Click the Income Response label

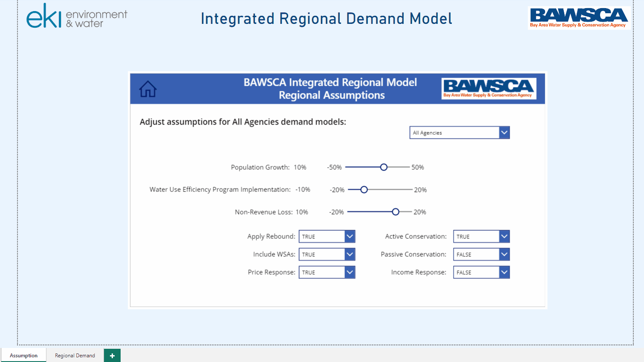coord(419,272)
